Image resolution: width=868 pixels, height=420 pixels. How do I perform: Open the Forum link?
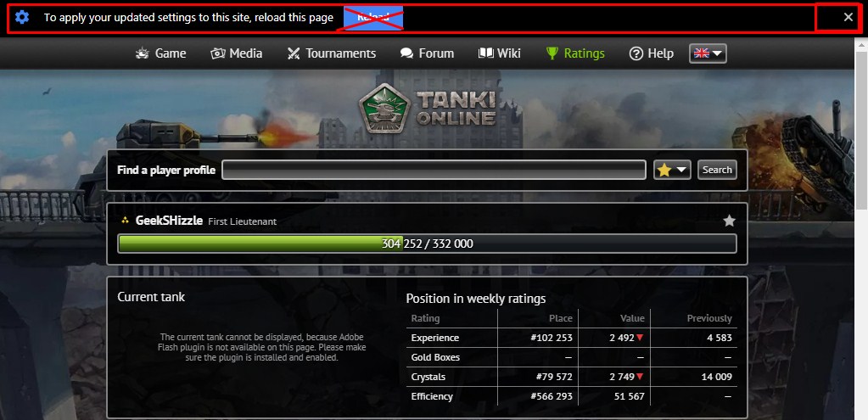427,53
